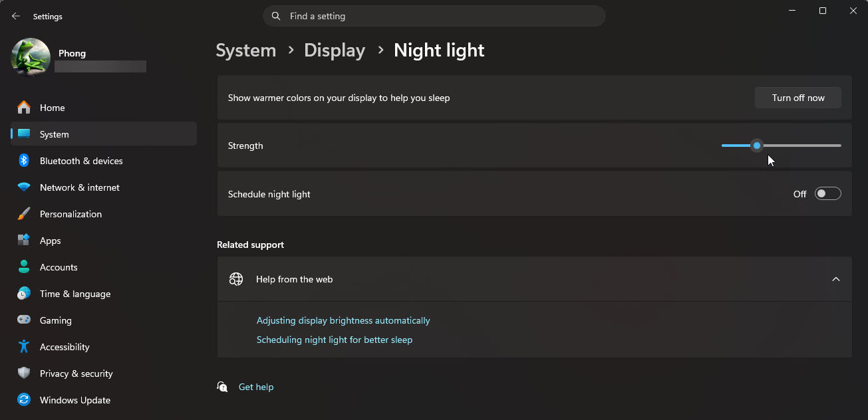The width and height of the screenshot is (868, 420).
Task: Go back to Display breadcrumb
Action: pyautogui.click(x=335, y=51)
